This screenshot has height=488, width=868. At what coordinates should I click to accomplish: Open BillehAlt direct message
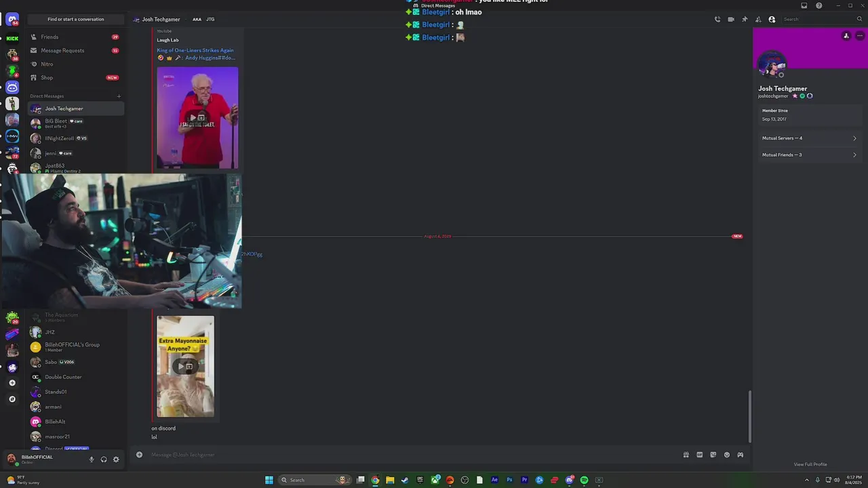point(76,422)
